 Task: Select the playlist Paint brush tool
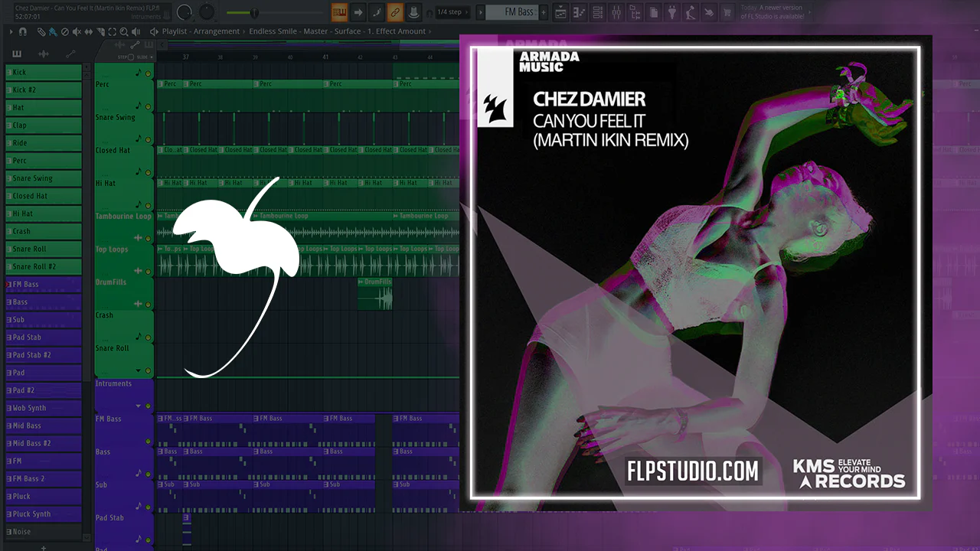52,31
